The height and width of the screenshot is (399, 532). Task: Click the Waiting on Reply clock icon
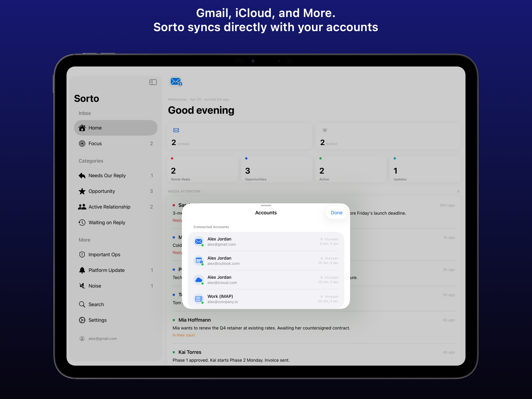click(x=82, y=223)
